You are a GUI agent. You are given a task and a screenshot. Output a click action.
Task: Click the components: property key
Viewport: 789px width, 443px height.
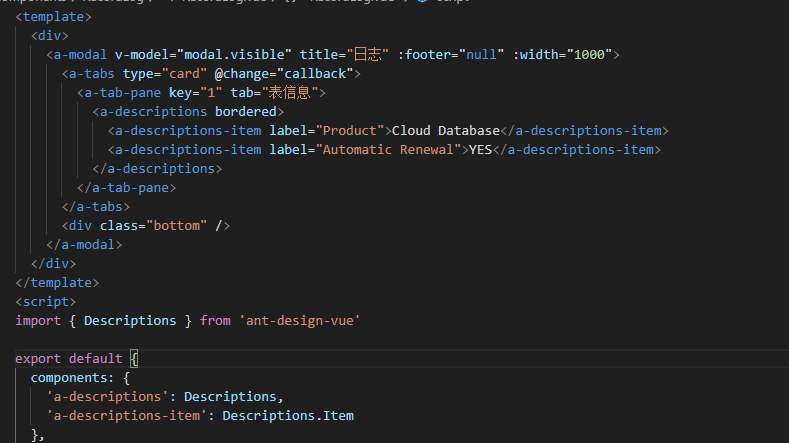(72, 378)
